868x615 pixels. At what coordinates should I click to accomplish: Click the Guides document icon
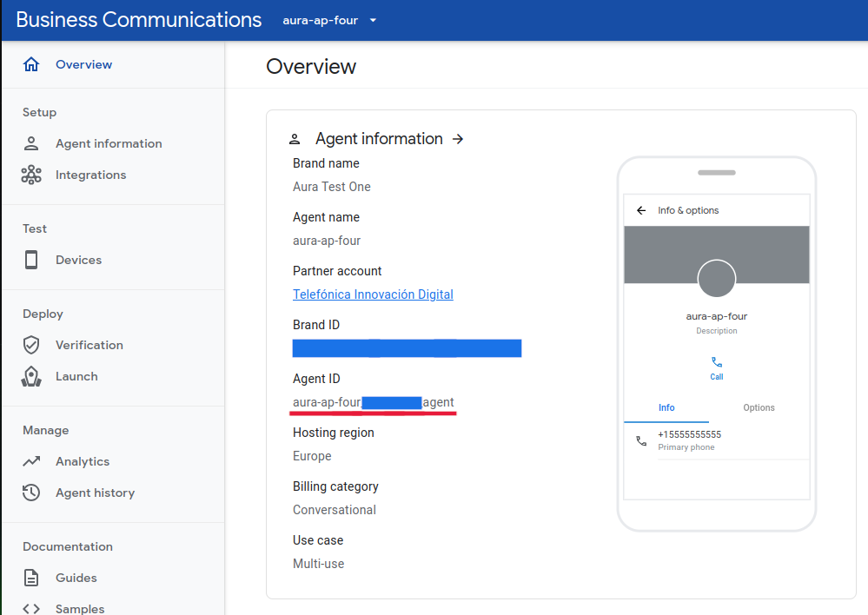(31, 578)
